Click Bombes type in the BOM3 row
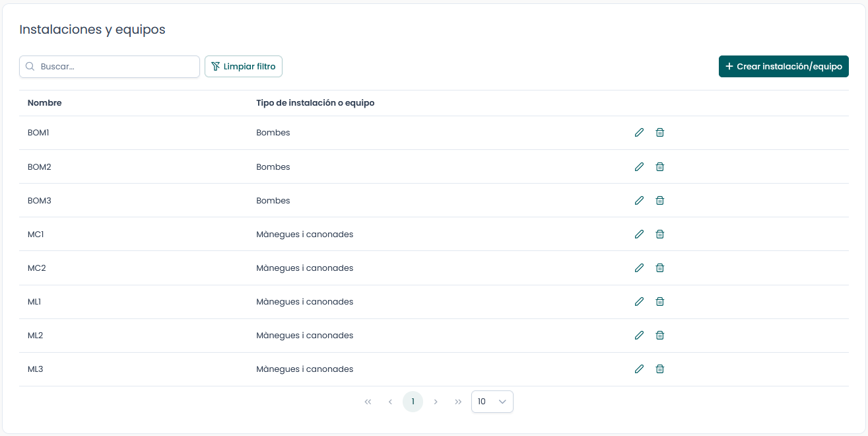This screenshot has width=868, height=436. [x=273, y=200]
